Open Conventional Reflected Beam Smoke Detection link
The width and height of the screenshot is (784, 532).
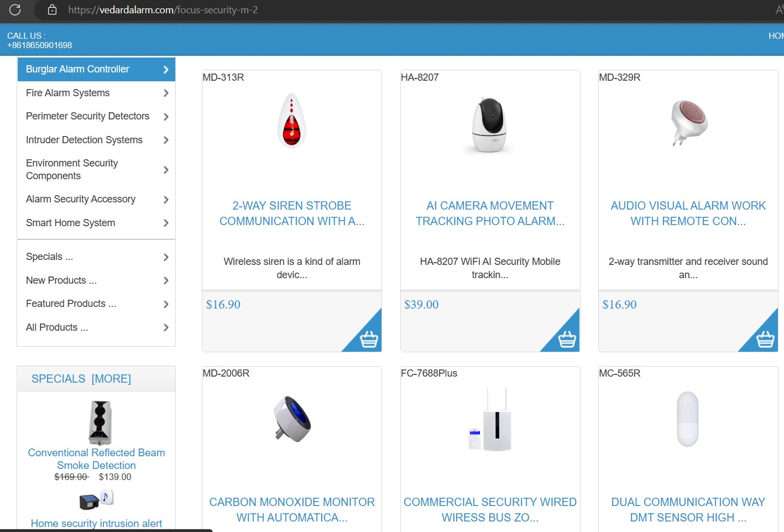click(96, 459)
